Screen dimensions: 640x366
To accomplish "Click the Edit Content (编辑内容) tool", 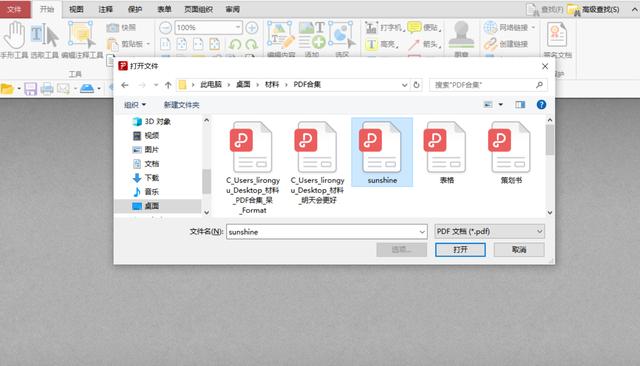I will [281, 39].
